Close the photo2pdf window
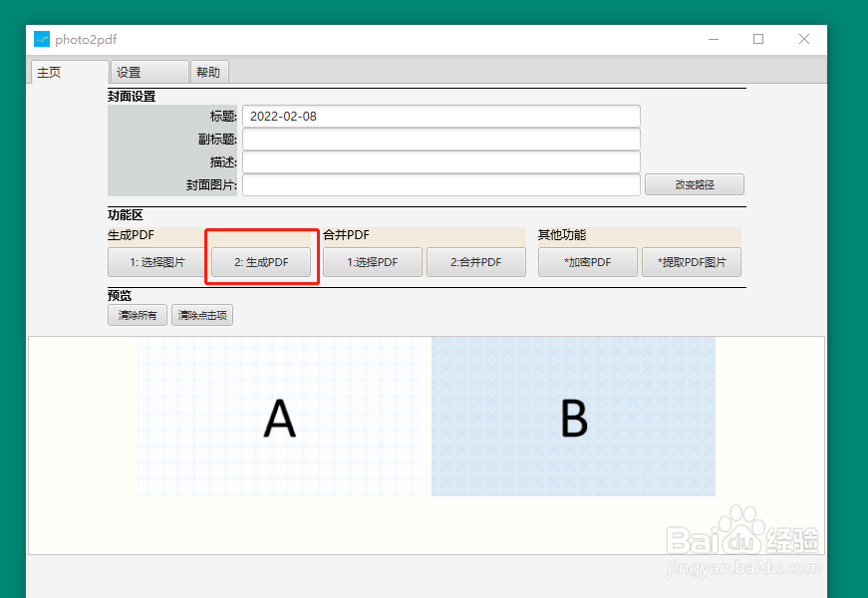This screenshot has width=868, height=598. tap(804, 39)
